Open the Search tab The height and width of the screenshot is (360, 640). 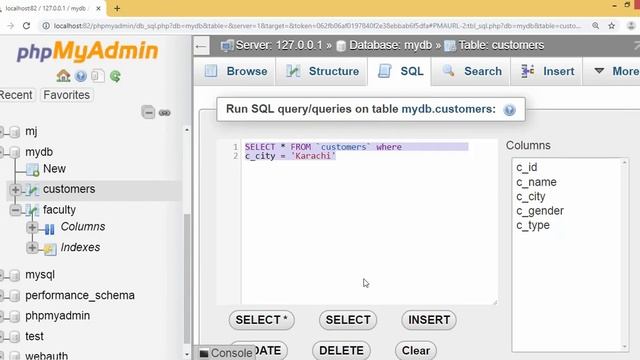click(x=471, y=71)
